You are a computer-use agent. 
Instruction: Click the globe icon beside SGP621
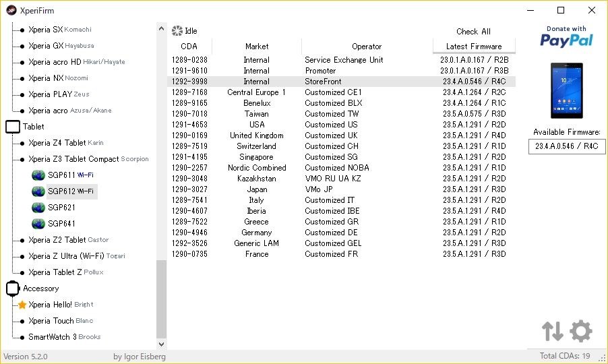[x=38, y=208]
